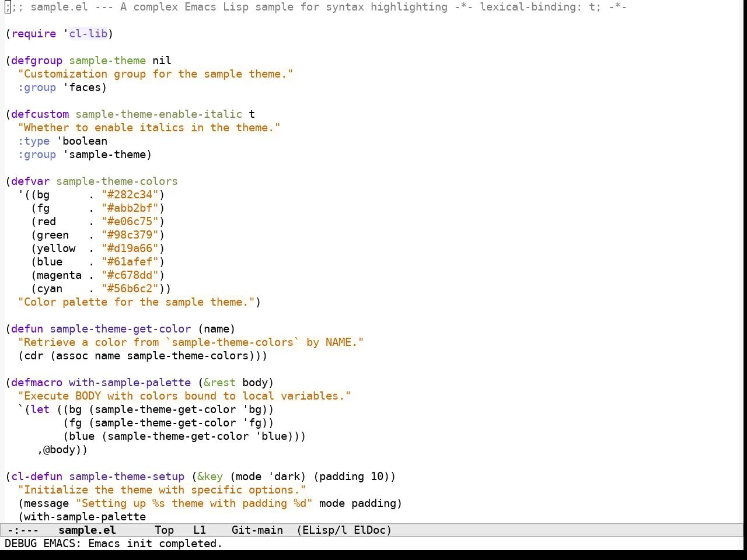This screenshot has height=560, width=747.
Task: Click the "Initialize the theme with specific options." docstring
Action: pos(162,490)
